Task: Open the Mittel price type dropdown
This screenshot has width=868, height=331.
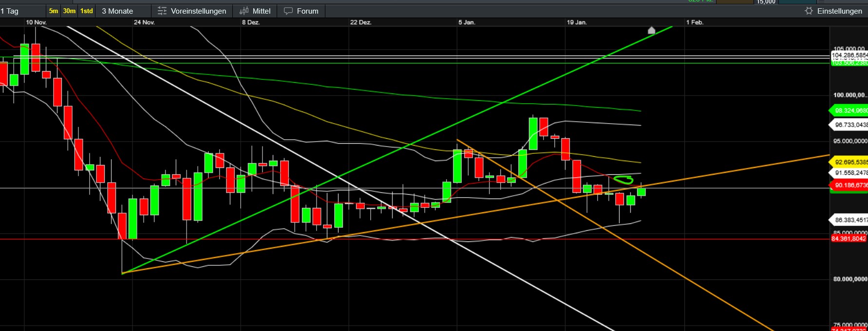Action: pyautogui.click(x=261, y=11)
